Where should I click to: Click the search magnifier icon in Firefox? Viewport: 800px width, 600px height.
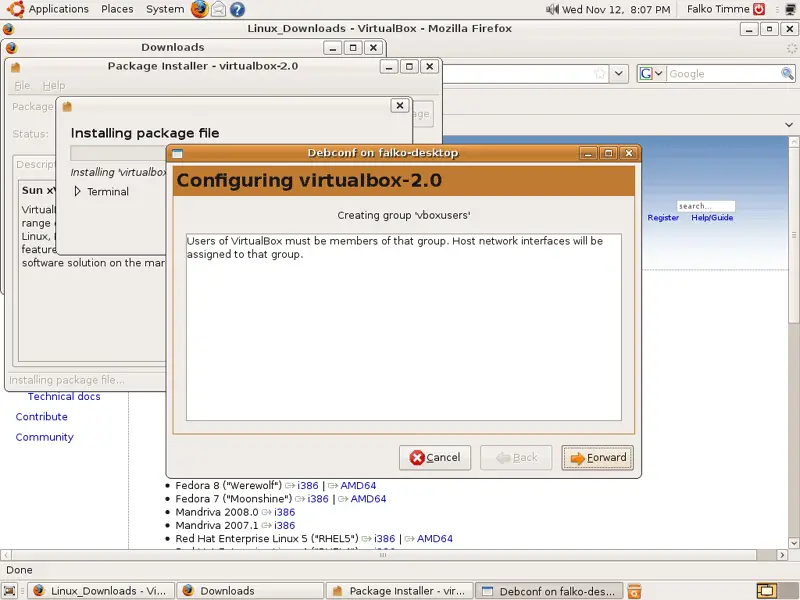pyautogui.click(x=787, y=73)
